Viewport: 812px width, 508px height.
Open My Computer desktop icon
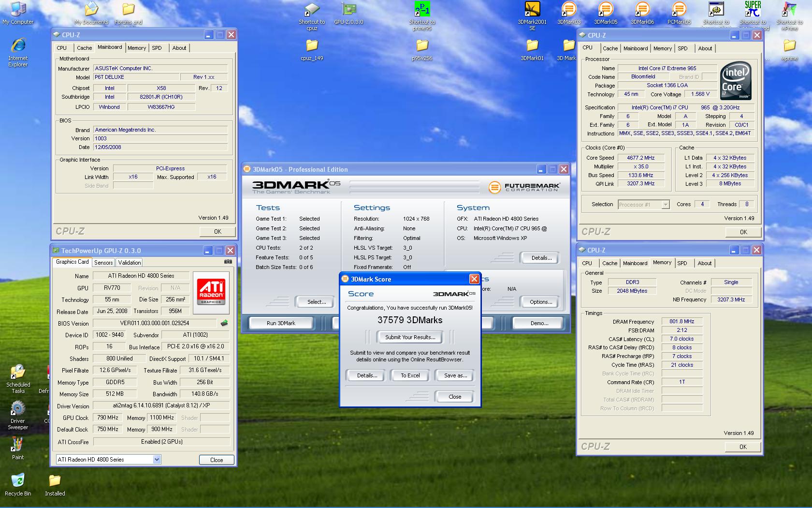pos(18,13)
